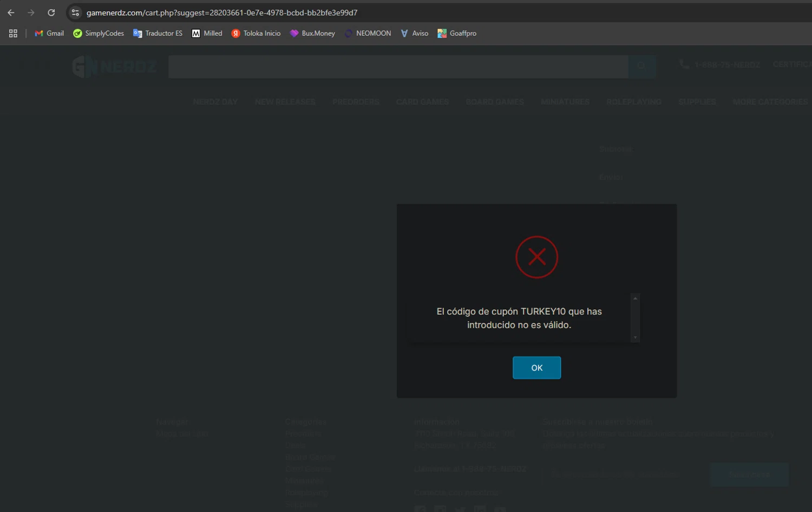The height and width of the screenshot is (512, 812).
Task: Open the ROLEPLAYING menu item
Action: pos(634,102)
